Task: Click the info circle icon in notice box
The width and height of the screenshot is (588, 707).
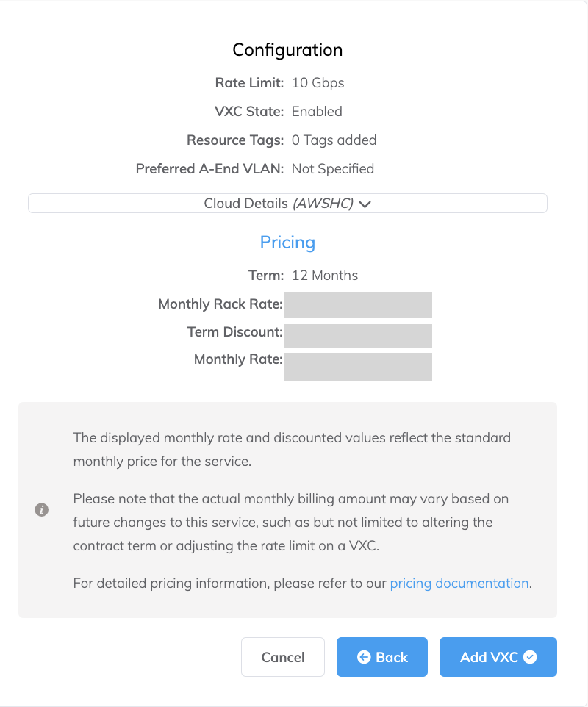Action: click(x=42, y=510)
